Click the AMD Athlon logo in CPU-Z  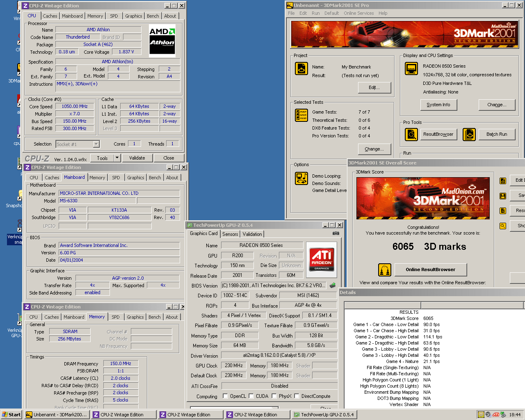point(162,41)
